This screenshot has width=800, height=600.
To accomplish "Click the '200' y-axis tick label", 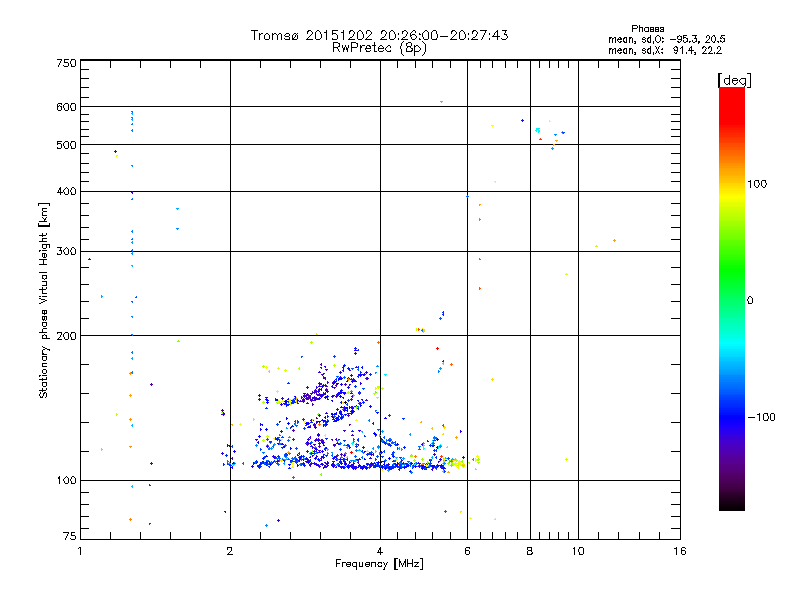I will pos(66,336).
